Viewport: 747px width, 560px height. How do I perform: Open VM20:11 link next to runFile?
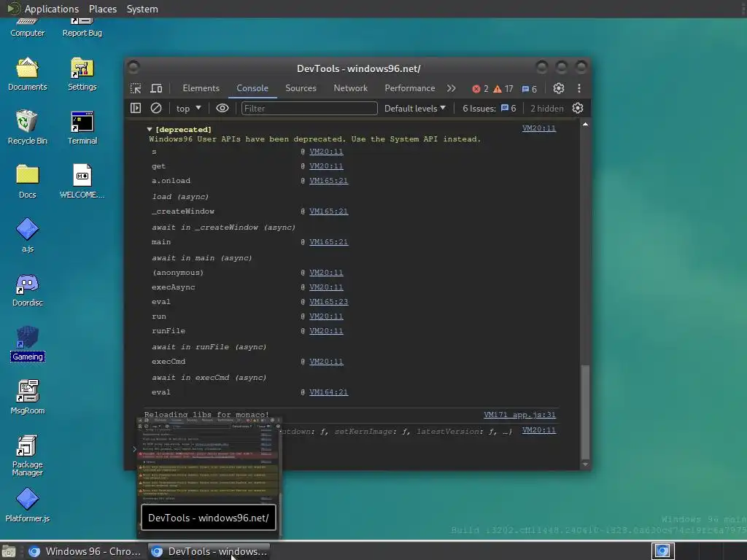(x=326, y=331)
